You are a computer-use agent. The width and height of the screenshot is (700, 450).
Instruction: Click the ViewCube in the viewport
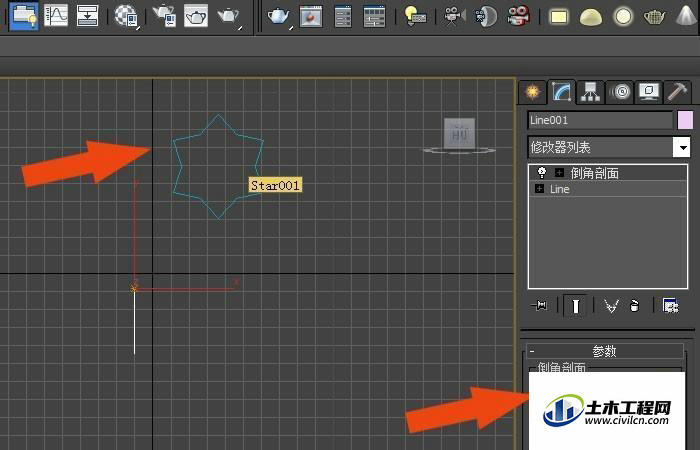[459, 134]
